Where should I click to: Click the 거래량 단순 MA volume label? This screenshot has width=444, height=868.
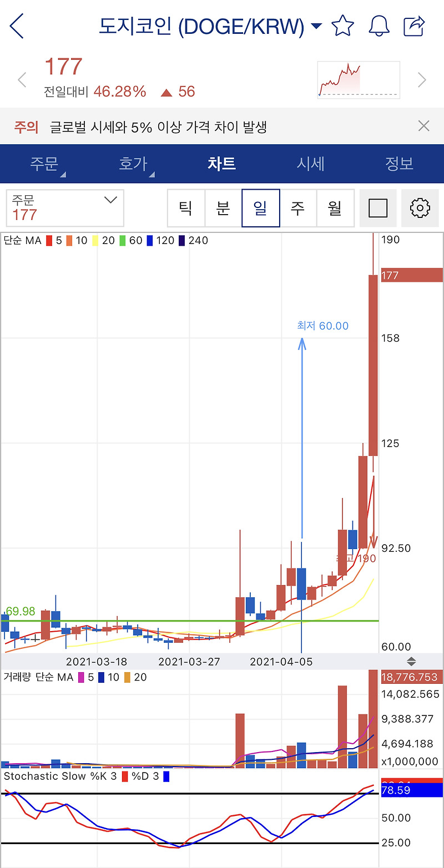tap(38, 677)
